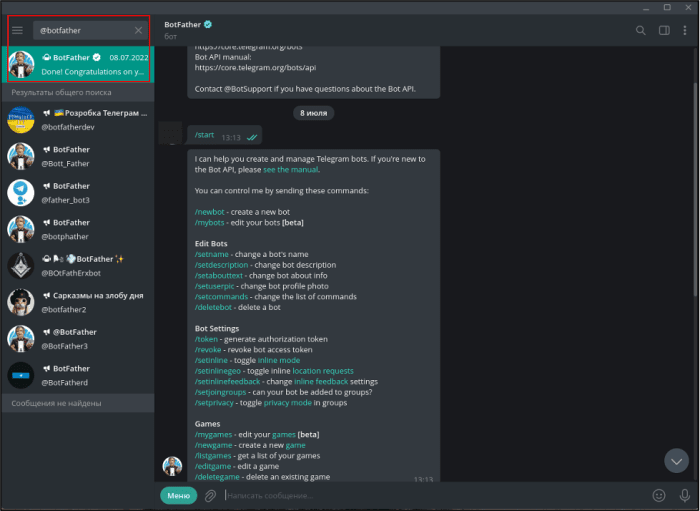This screenshot has height=511, width=700.
Task: Click the /listgames command
Action: tap(213, 456)
